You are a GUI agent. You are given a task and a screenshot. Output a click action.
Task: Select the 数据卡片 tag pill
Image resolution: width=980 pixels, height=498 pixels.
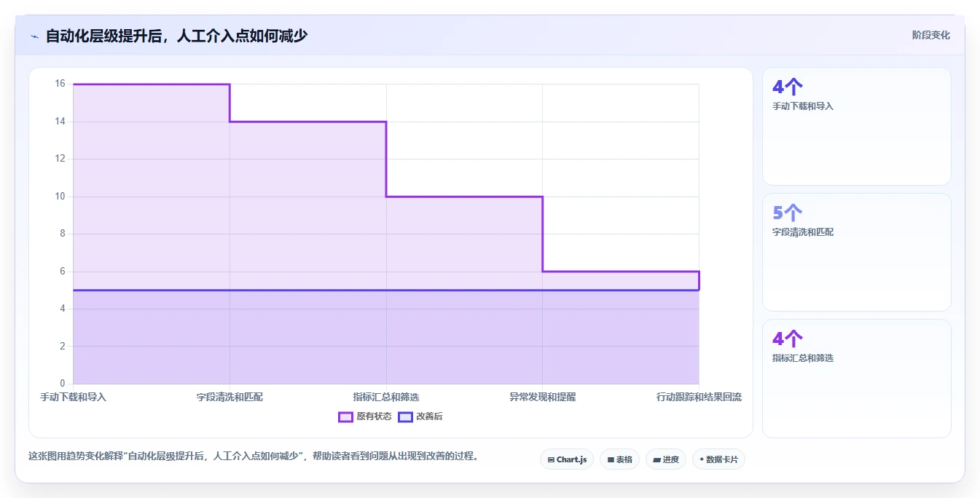pos(718,459)
